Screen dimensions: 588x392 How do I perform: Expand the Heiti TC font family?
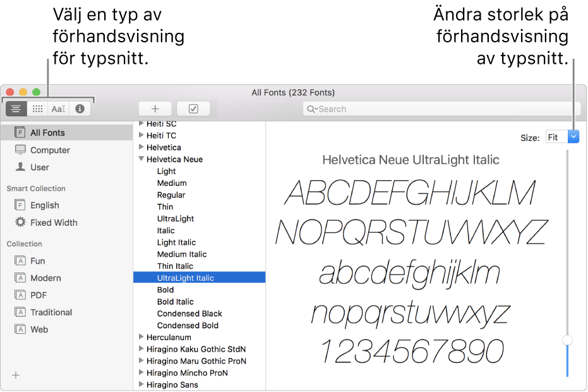pyautogui.click(x=141, y=135)
